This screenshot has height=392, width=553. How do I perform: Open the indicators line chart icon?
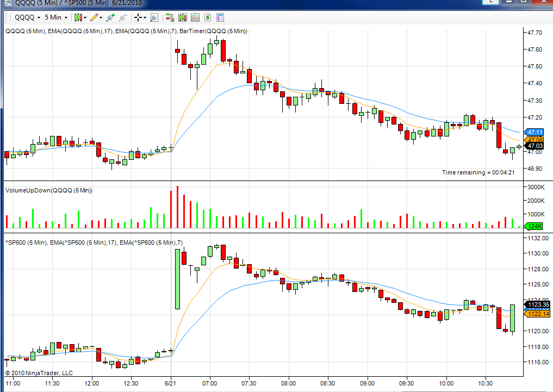[x=195, y=17]
